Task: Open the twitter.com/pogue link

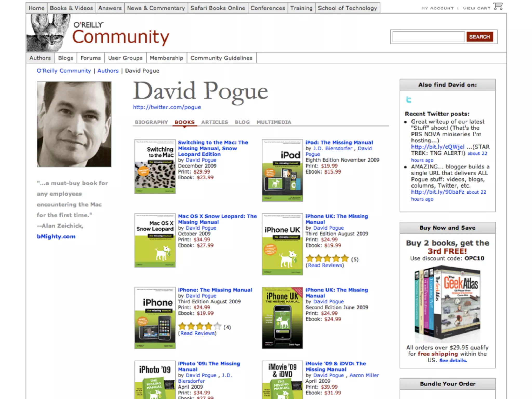Action: coord(167,107)
